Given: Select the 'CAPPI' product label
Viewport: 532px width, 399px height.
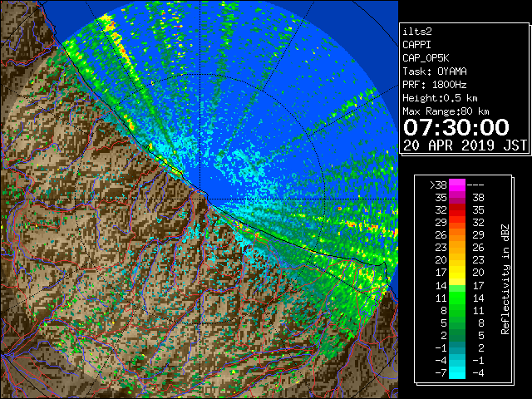Looking at the screenshot, I should [x=416, y=45].
